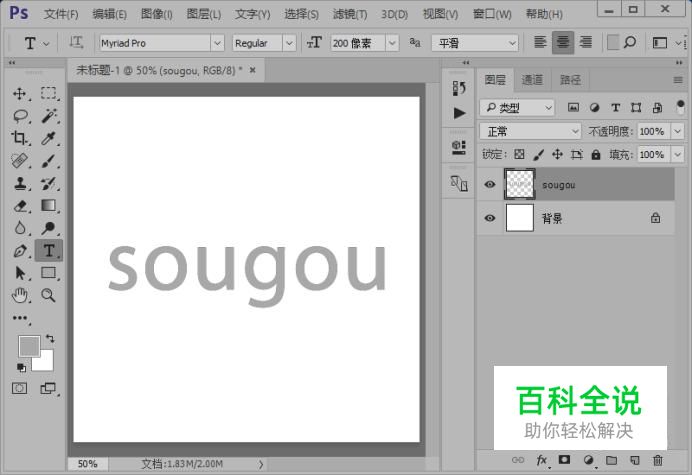The height and width of the screenshot is (475, 692).
Task: Filter for type layers
Action: pyautogui.click(x=616, y=107)
